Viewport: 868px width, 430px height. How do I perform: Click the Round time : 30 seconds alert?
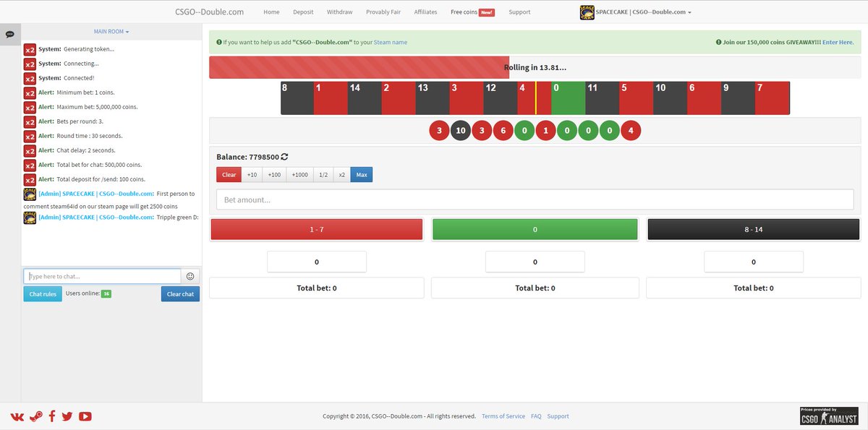point(80,136)
